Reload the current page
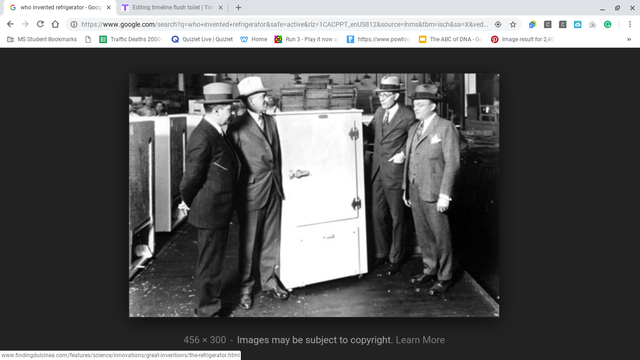640x360 pixels. coord(40,24)
